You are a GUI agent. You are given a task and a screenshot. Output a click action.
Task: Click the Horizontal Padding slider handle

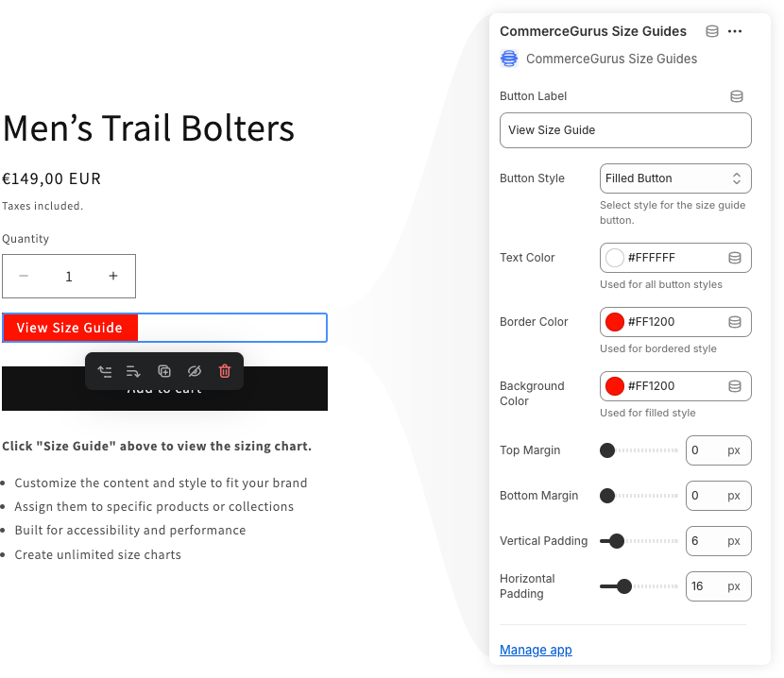(x=624, y=585)
